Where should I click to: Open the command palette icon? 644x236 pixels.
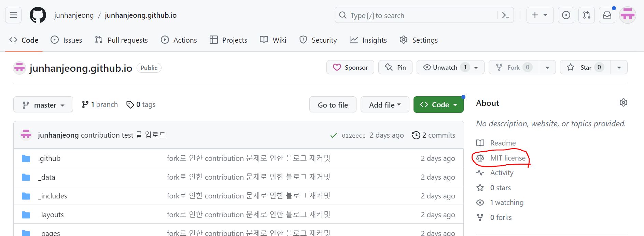[x=505, y=15]
